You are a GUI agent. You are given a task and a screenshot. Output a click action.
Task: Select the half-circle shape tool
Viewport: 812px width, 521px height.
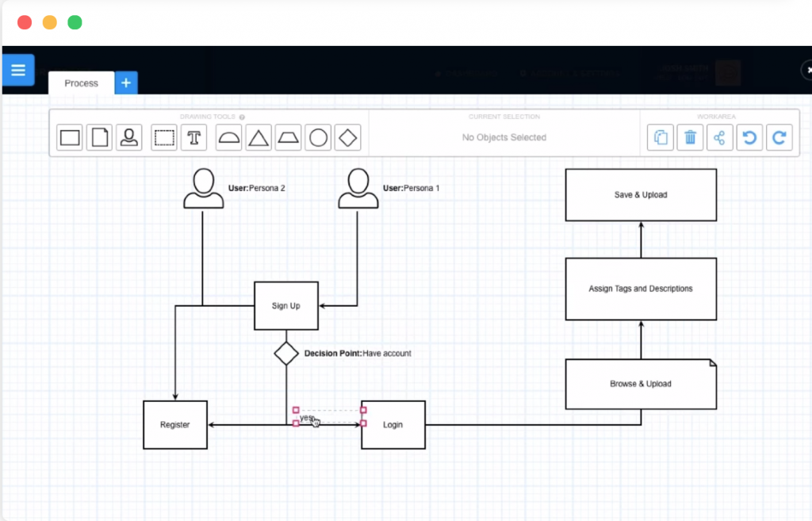pos(229,138)
